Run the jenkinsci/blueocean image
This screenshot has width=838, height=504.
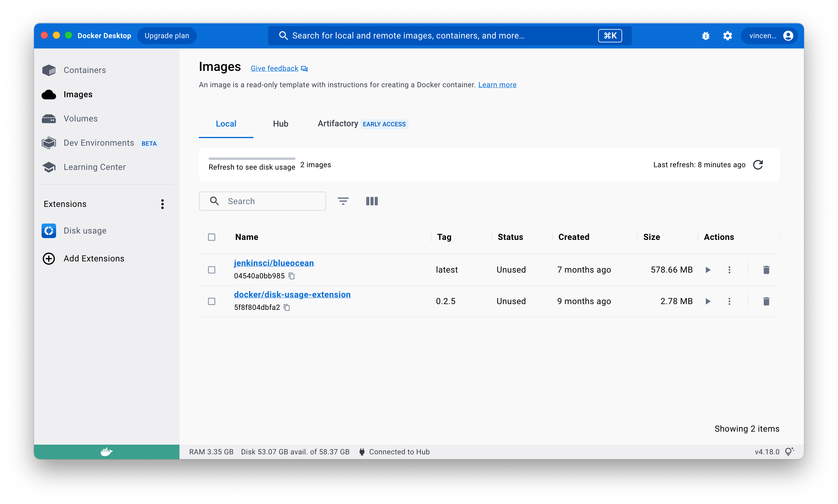pos(708,270)
